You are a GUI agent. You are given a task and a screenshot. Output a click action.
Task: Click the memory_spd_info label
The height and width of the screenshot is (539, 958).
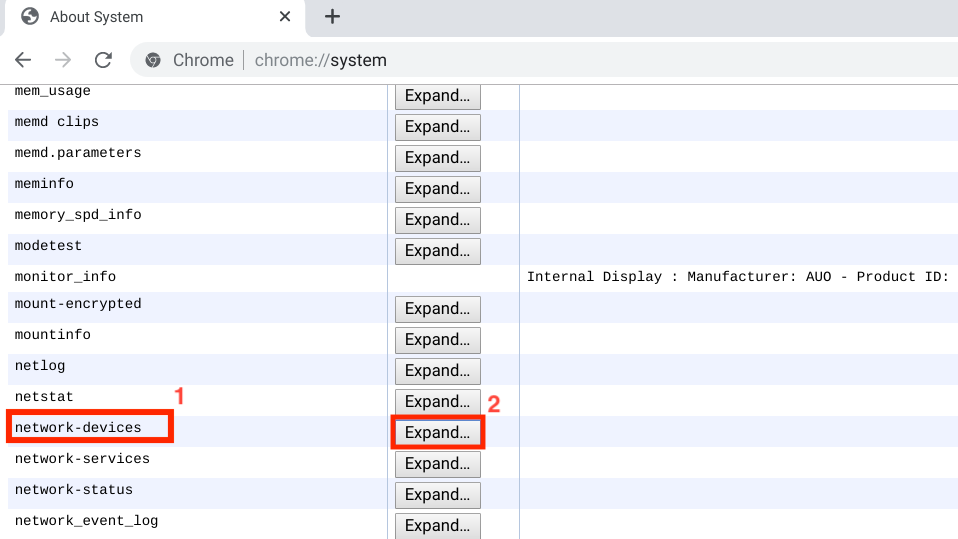tap(78, 215)
